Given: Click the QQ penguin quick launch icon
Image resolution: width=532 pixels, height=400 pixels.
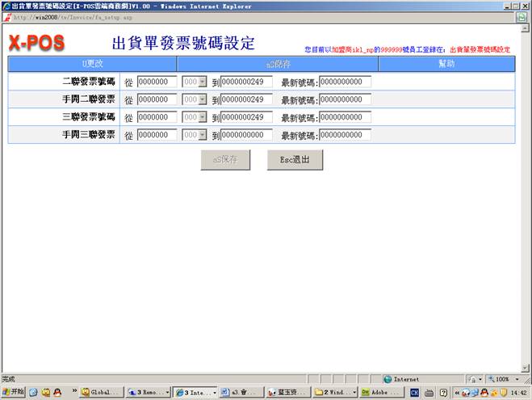Looking at the screenshot, I should 59,392.
